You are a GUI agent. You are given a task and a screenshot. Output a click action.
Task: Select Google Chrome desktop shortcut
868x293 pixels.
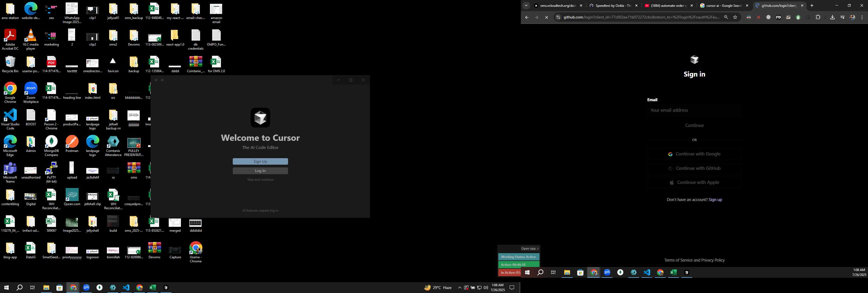coord(10,93)
